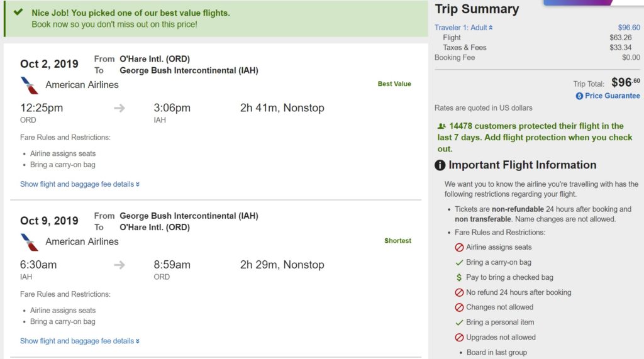
Task: Click the green checkmark in Nice Job banner
Action: (19, 13)
